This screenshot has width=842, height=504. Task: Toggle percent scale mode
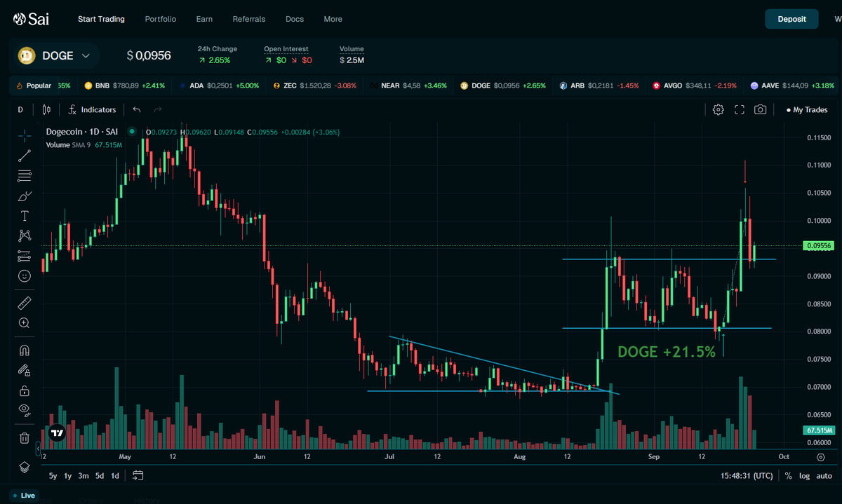pyautogui.click(x=789, y=476)
